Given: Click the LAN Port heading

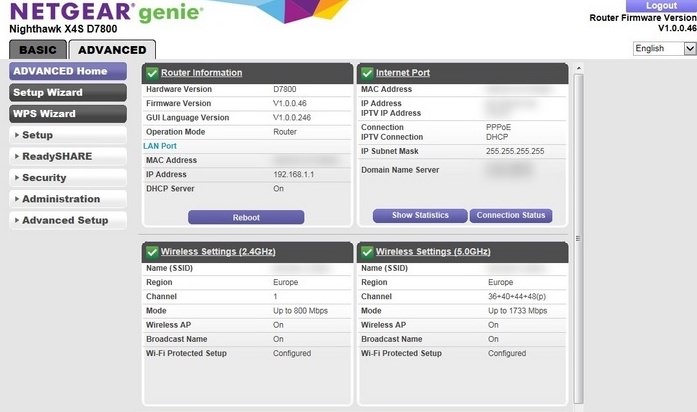Looking at the screenshot, I should point(160,146).
